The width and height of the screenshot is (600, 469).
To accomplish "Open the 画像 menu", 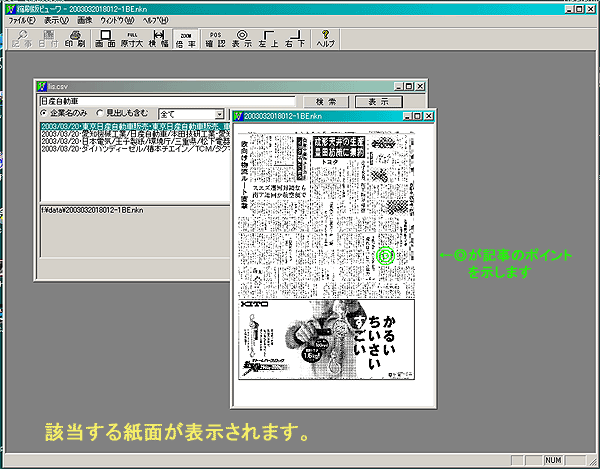I will click(85, 20).
